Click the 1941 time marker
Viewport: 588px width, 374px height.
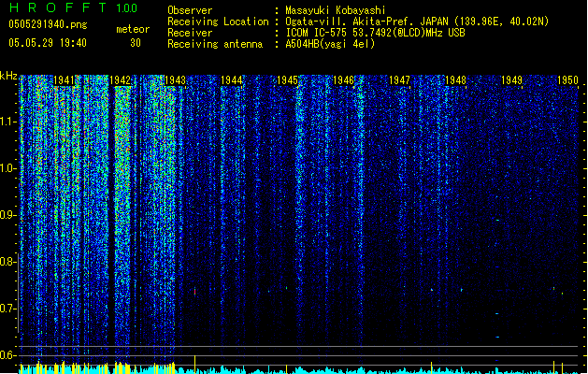(x=64, y=80)
